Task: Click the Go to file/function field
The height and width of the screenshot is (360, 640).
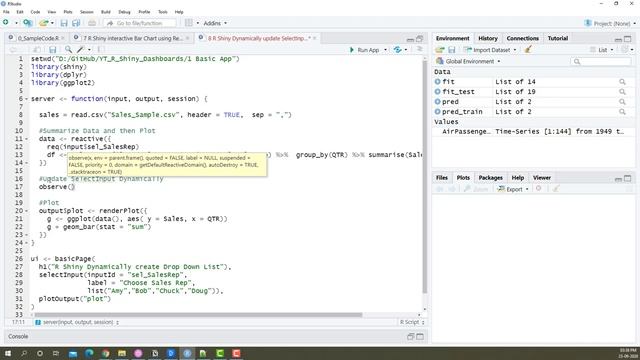Action: click(x=140, y=23)
